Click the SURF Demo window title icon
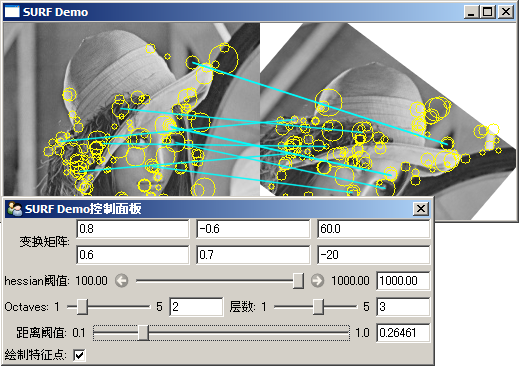The width and height of the screenshot is (519, 368). click(x=12, y=12)
